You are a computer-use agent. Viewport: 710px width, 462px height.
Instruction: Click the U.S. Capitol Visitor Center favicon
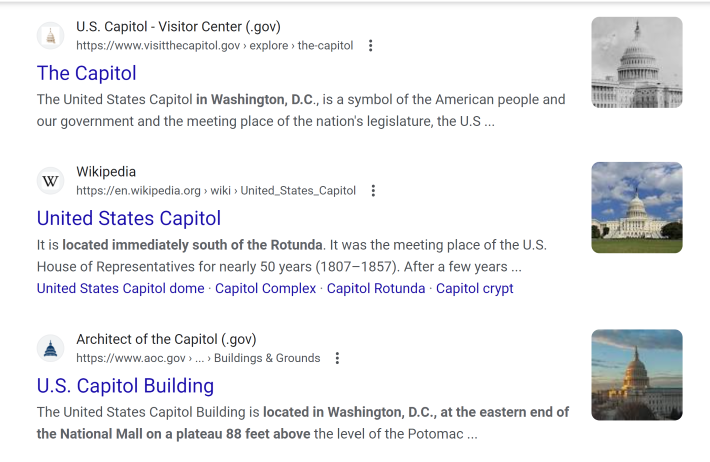pos(50,36)
